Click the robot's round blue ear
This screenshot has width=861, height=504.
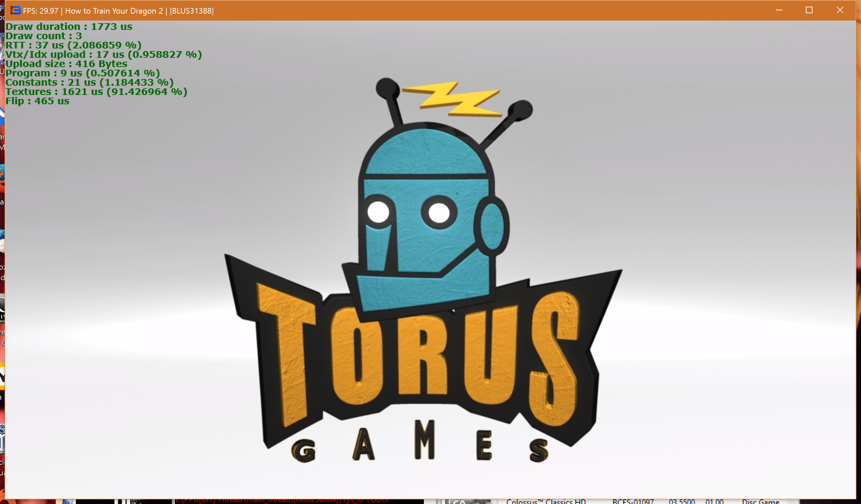[x=492, y=226]
